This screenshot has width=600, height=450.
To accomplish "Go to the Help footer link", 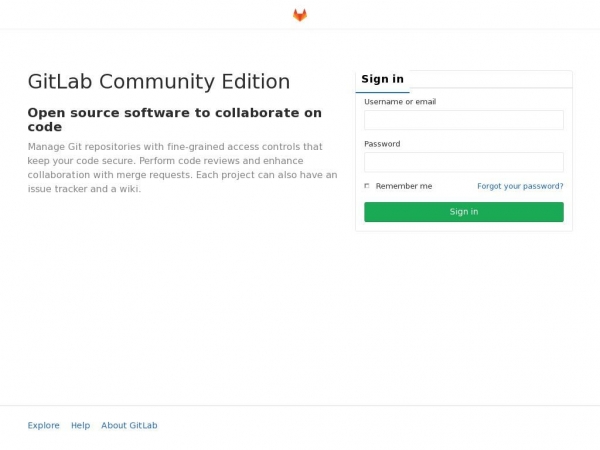I will 80,425.
